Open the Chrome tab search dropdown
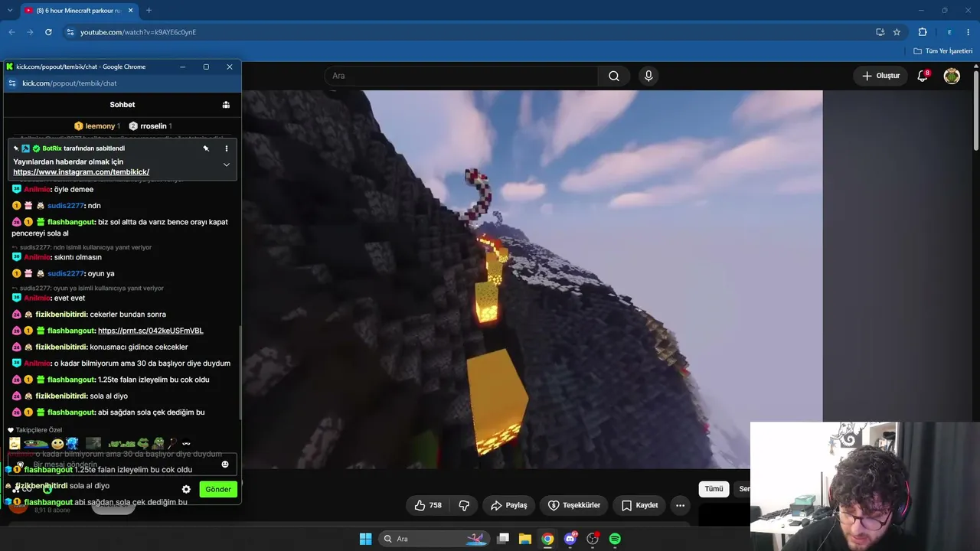980x551 pixels. (10, 11)
